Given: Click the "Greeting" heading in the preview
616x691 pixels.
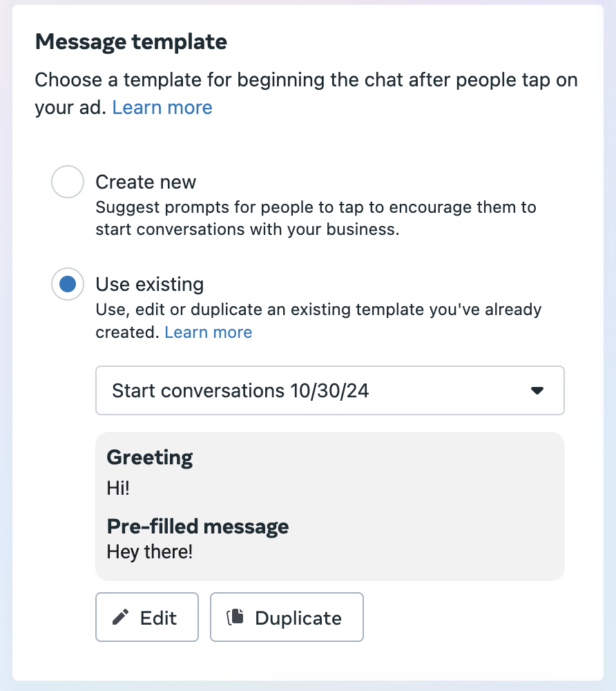Looking at the screenshot, I should pos(150,457).
